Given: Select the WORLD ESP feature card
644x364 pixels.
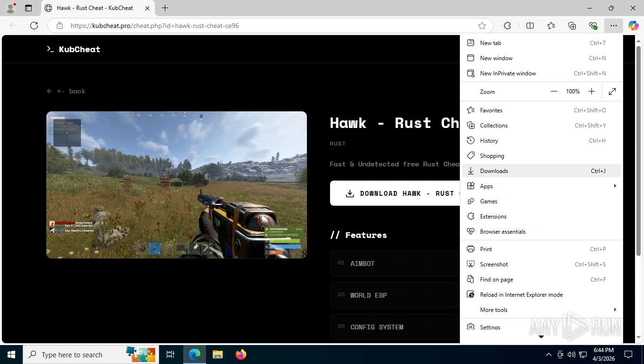Looking at the screenshot, I should [x=394, y=295].
